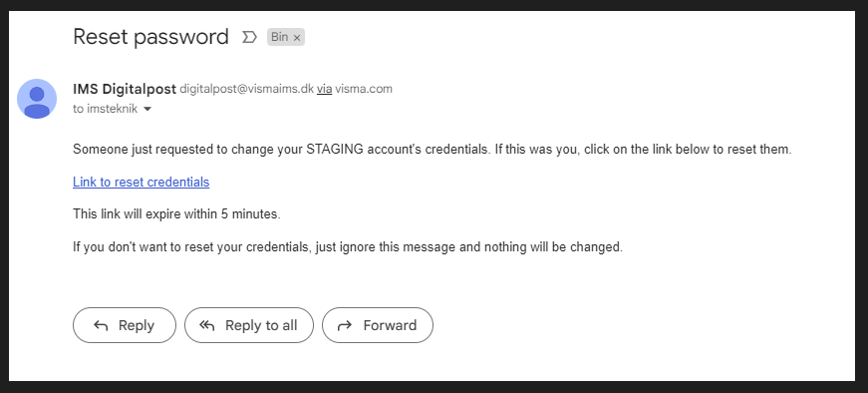Click the "to imsteknik" recipient text

(x=106, y=109)
